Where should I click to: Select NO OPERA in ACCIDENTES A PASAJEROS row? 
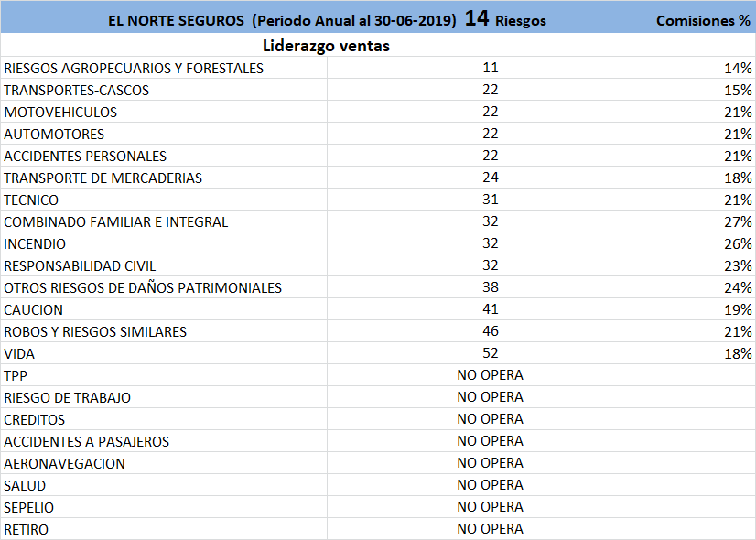pyautogui.click(x=491, y=441)
